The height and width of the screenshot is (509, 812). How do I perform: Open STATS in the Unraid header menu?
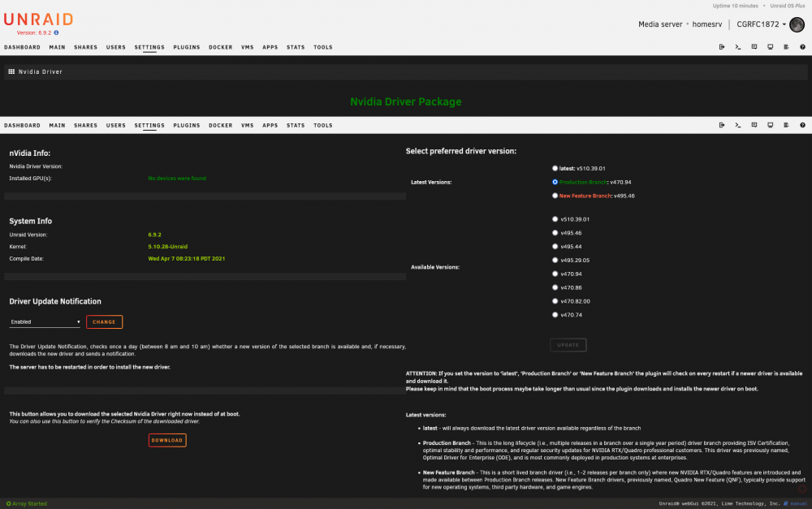(x=296, y=47)
